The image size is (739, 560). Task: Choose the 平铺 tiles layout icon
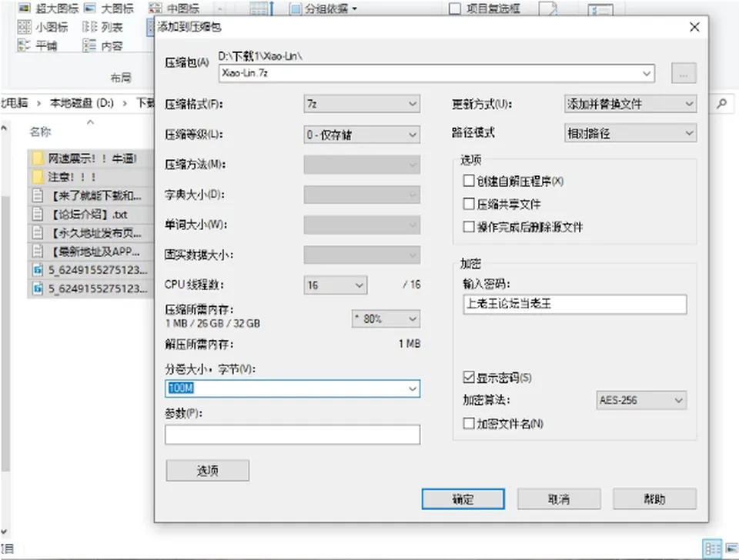click(x=25, y=45)
